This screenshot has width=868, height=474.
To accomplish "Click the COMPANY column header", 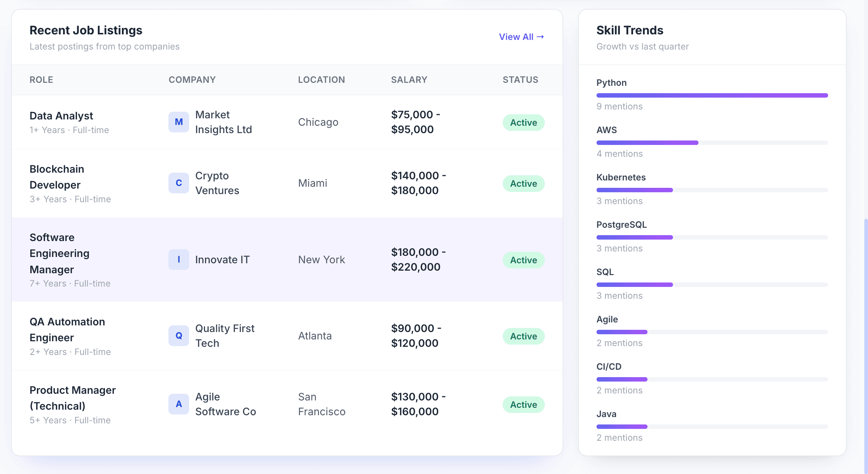I will [x=192, y=79].
